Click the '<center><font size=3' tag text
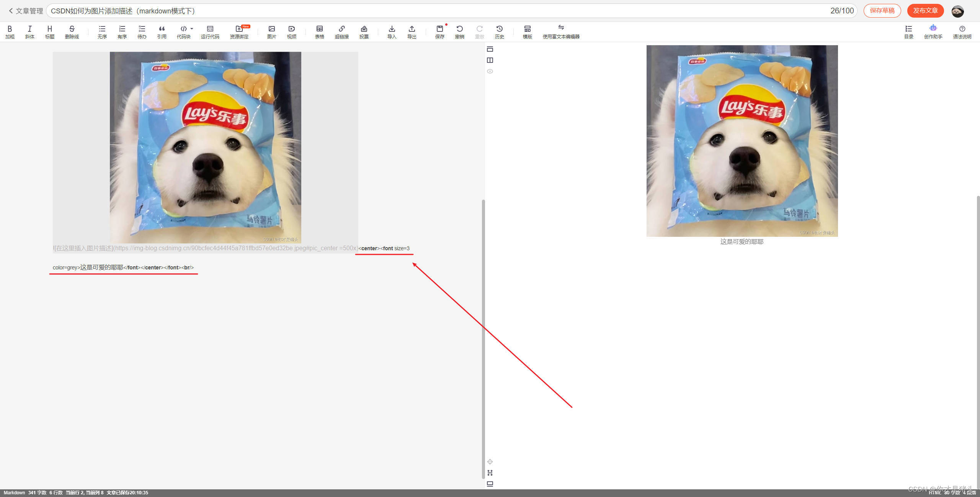Image resolution: width=980 pixels, height=497 pixels. (x=384, y=248)
